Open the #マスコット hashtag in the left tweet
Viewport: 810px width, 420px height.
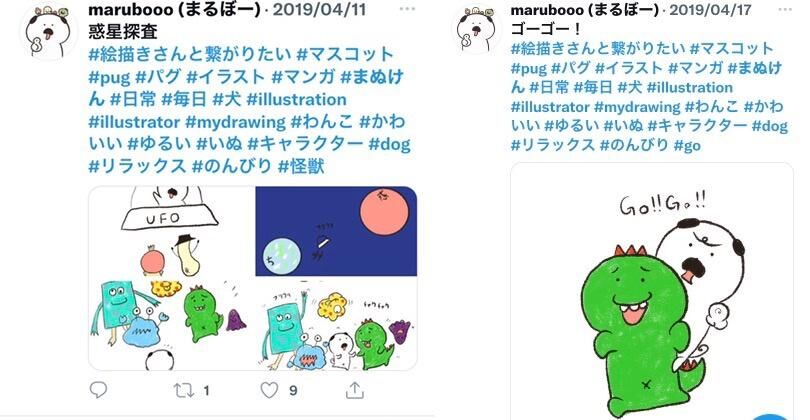(x=345, y=54)
